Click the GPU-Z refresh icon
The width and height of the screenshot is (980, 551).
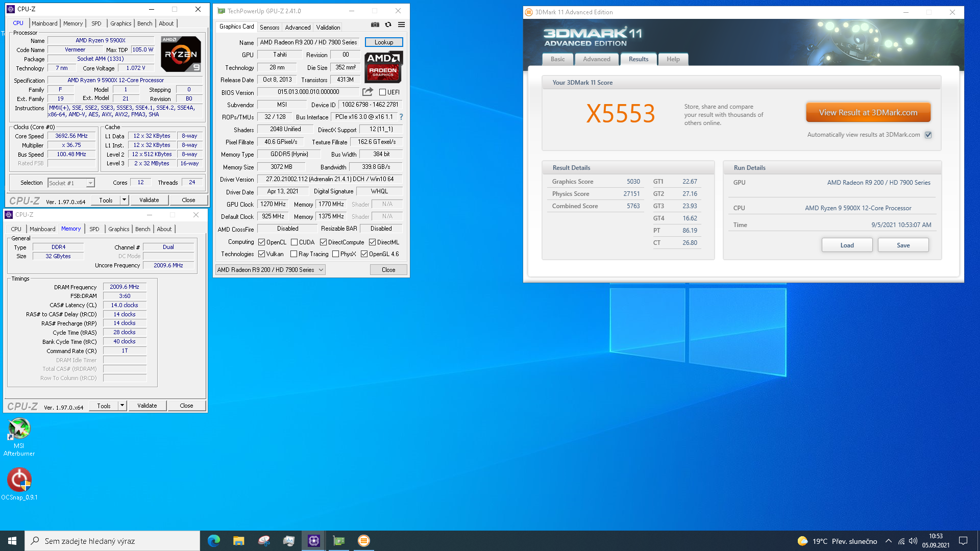(x=388, y=24)
